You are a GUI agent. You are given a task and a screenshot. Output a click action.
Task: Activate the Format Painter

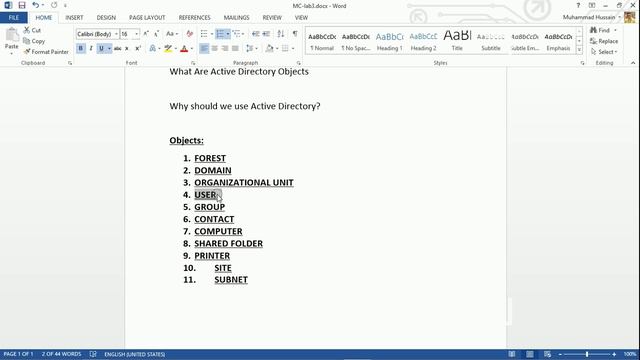pos(46,52)
